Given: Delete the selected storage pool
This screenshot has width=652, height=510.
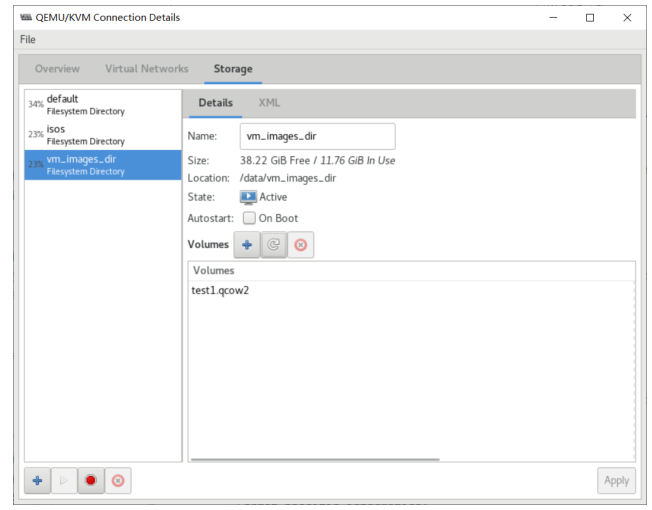Looking at the screenshot, I should [x=118, y=480].
